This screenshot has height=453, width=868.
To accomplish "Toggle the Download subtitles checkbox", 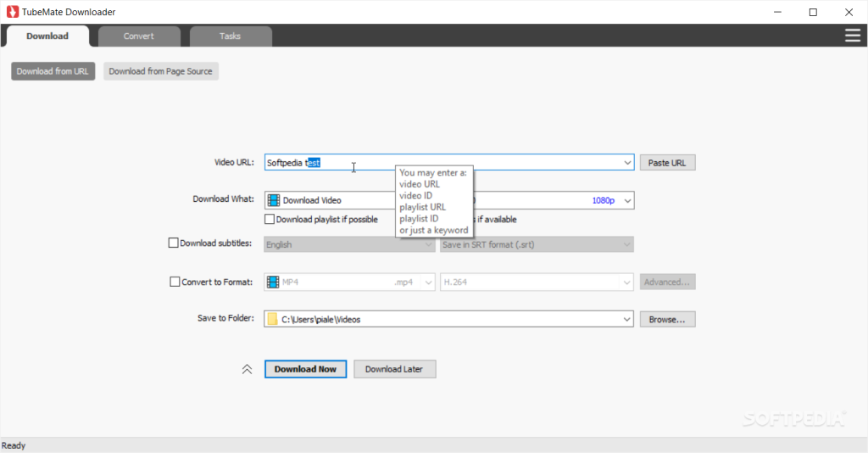I will 173,243.
